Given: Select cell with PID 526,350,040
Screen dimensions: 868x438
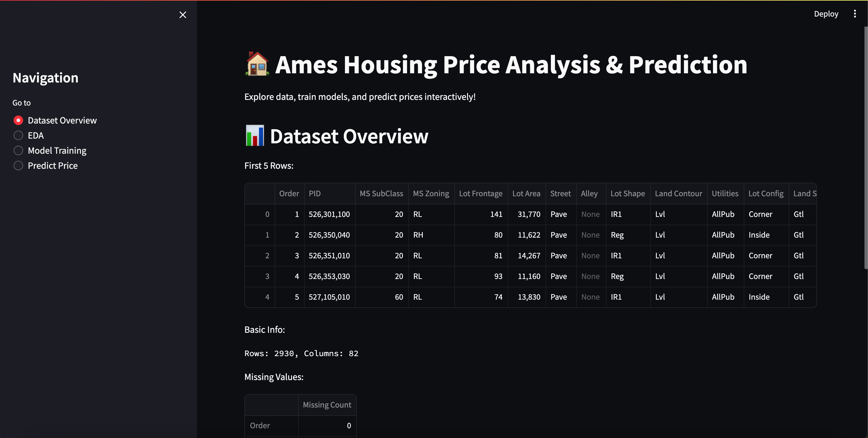Looking at the screenshot, I should click(329, 235).
